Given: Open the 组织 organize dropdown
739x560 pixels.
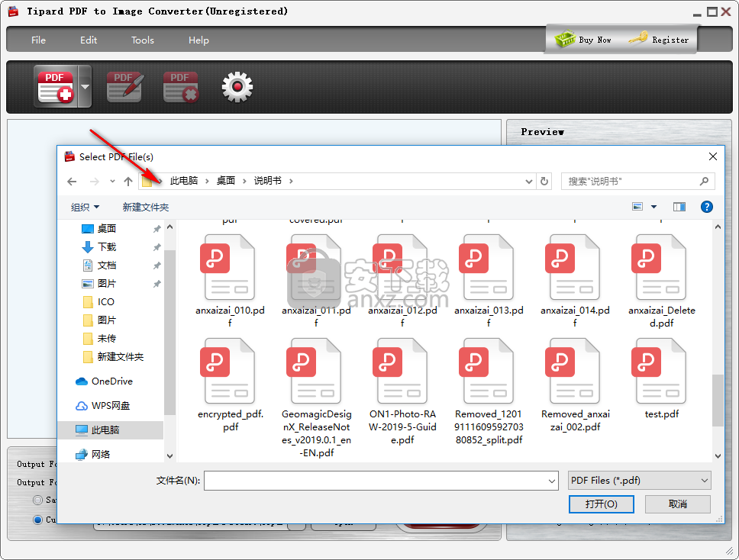Looking at the screenshot, I should 85,208.
